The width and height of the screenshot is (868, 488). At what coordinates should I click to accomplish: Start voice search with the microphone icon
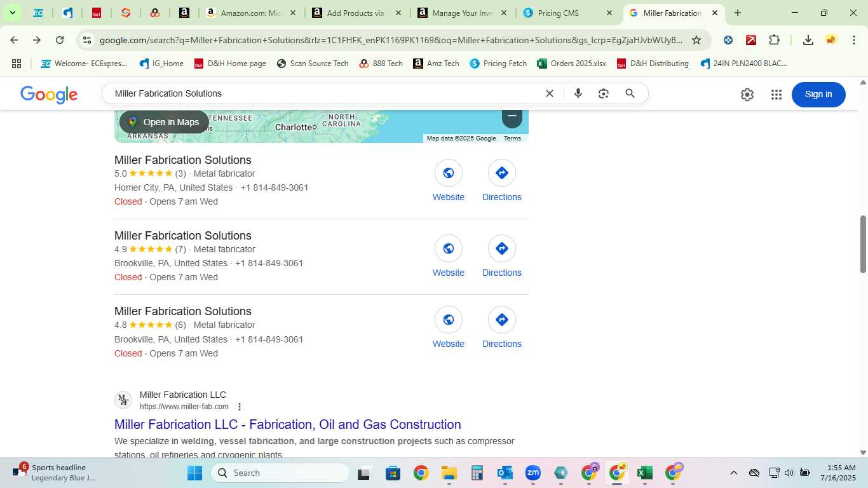tap(578, 93)
